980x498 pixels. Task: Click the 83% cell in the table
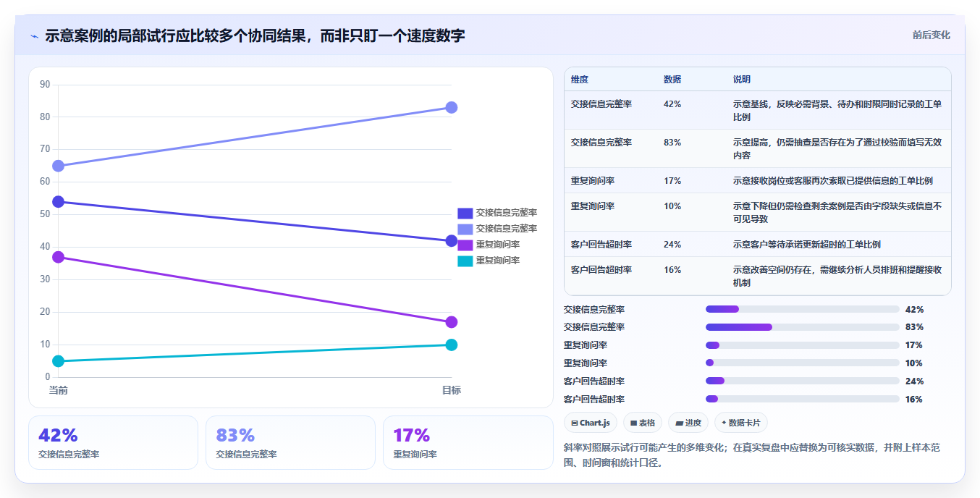(x=672, y=143)
